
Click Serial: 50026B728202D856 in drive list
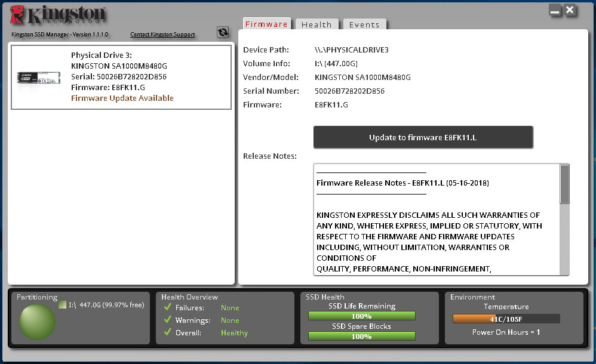(x=119, y=77)
